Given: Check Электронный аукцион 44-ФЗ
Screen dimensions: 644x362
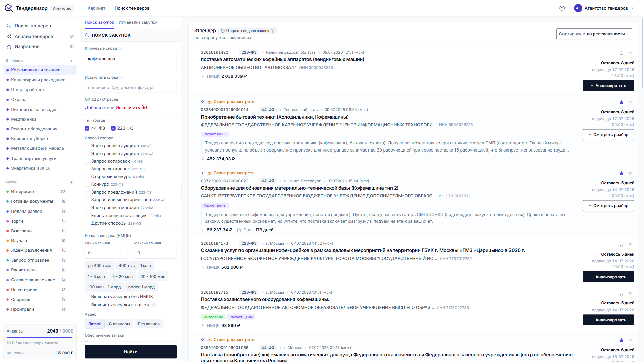Looking at the screenshot, I should [x=87, y=146].
